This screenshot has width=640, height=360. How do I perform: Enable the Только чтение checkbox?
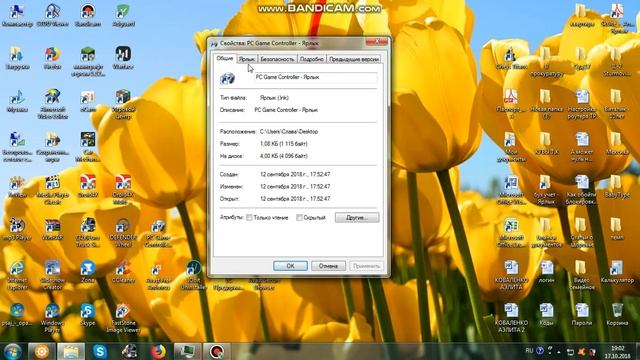[x=249, y=218]
